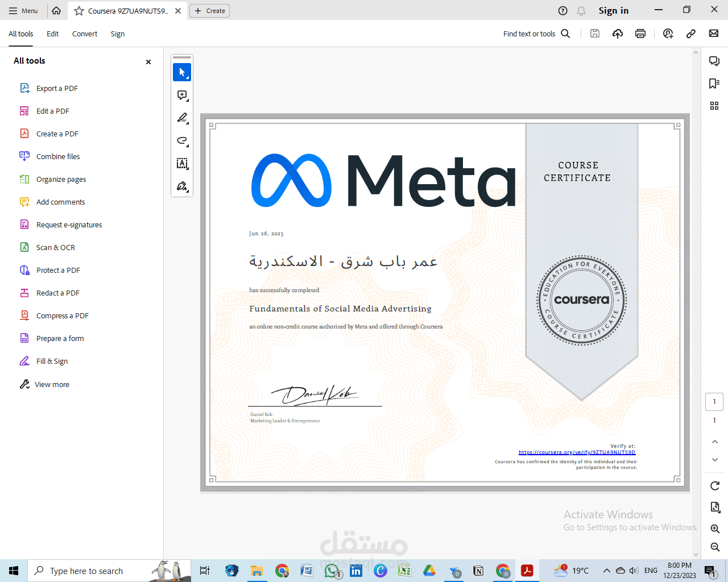Image resolution: width=728 pixels, height=582 pixels.
Task: Go to the next page arrow
Action: tap(715, 460)
